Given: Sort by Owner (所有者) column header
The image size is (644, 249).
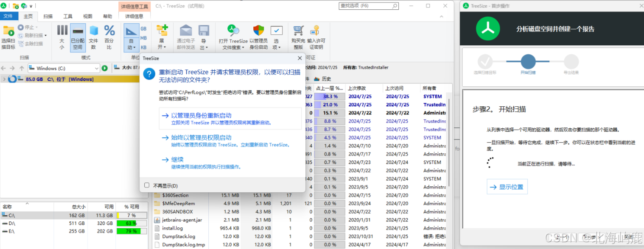Looking at the screenshot, I should pyautogui.click(x=433, y=88).
